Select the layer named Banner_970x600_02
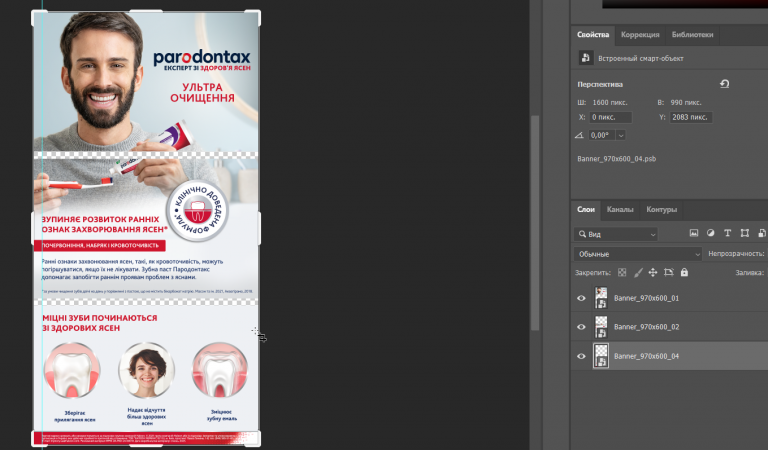The height and width of the screenshot is (450, 768). [647, 327]
